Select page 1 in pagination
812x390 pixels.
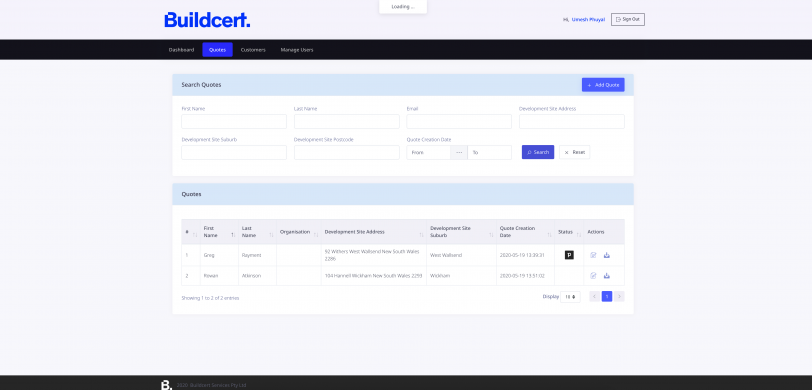pos(607,297)
